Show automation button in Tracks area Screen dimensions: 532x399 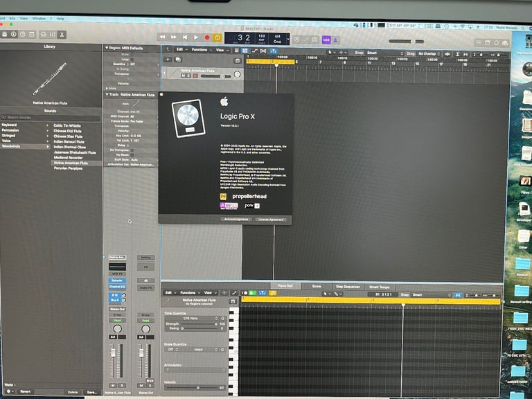[x=254, y=51]
